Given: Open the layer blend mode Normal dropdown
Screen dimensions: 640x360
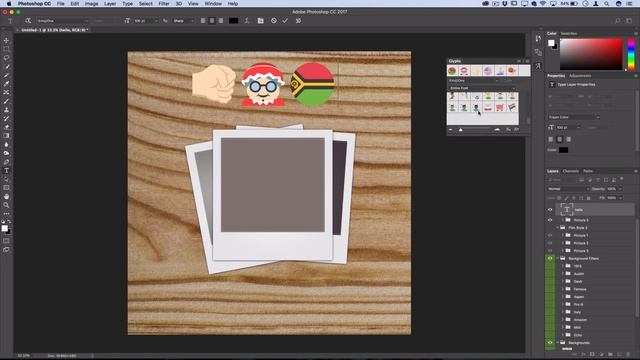Looking at the screenshot, I should [x=568, y=189].
